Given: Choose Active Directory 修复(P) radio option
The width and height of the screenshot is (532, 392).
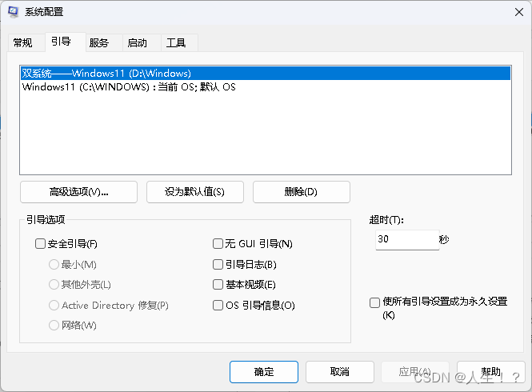Looking at the screenshot, I should [x=54, y=305].
